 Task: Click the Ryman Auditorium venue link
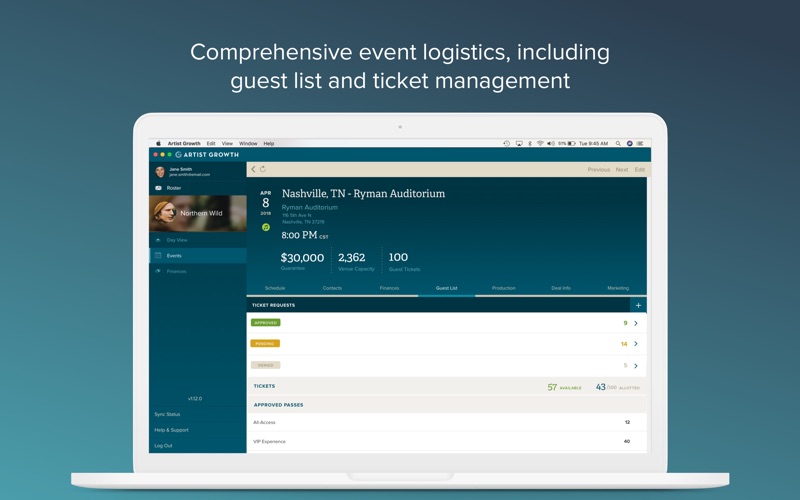click(310, 207)
